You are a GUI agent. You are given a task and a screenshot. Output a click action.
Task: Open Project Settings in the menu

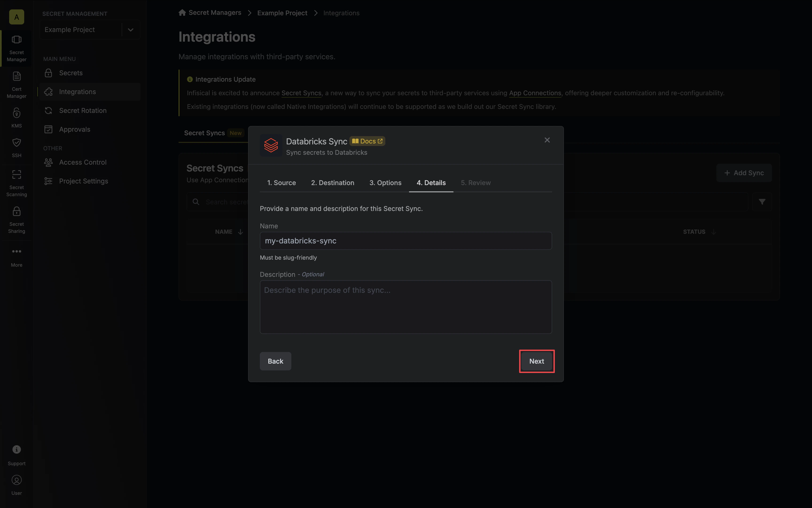90,181
